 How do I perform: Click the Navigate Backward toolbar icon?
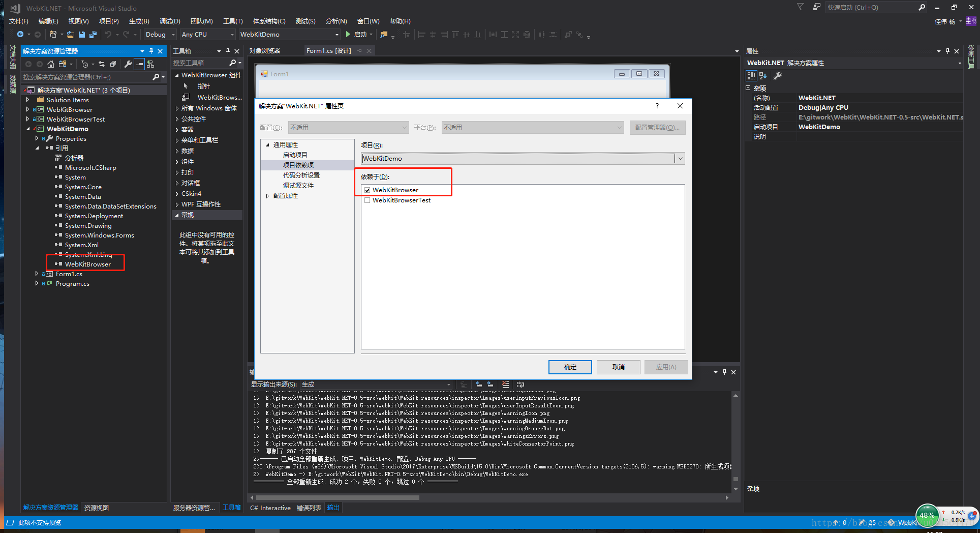(20, 35)
